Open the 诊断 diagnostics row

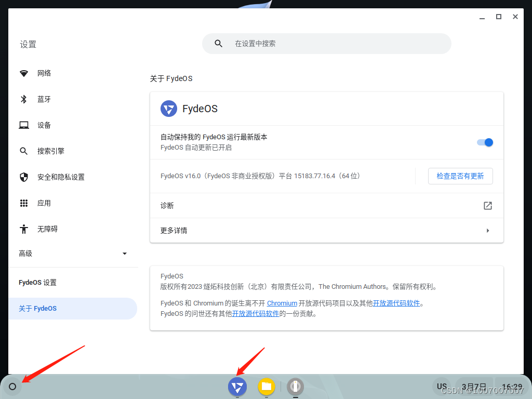tap(326, 206)
